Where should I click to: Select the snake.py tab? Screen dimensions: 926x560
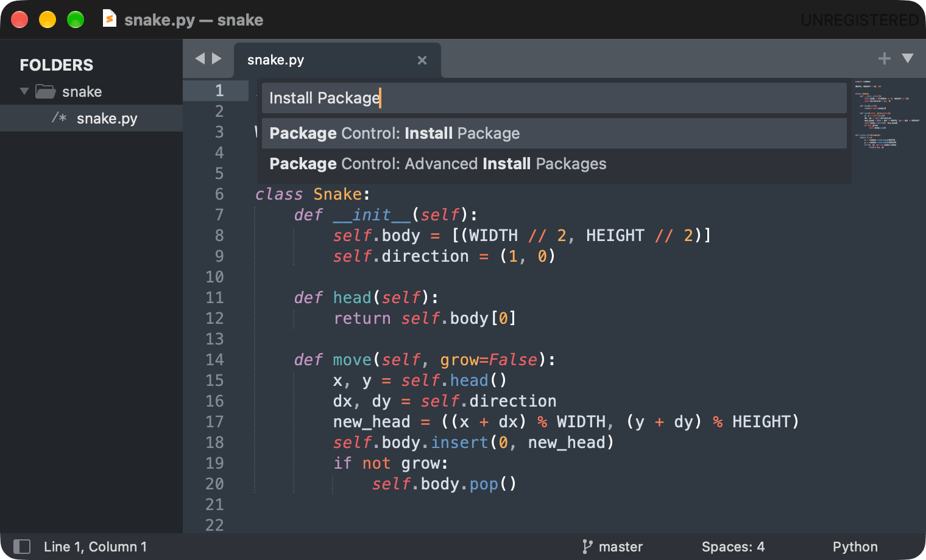click(337, 60)
